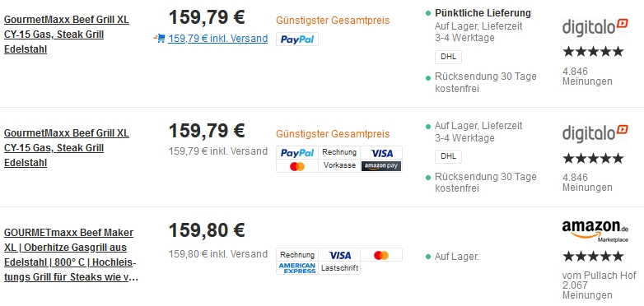Click the 159,79 € inkl. Versand link
The width and height of the screenshot is (644, 306).
[x=217, y=39]
